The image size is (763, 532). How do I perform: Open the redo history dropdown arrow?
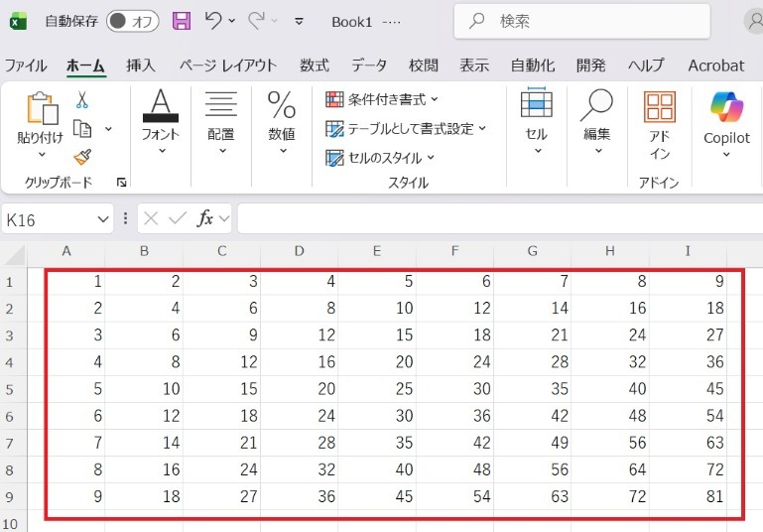point(275,21)
